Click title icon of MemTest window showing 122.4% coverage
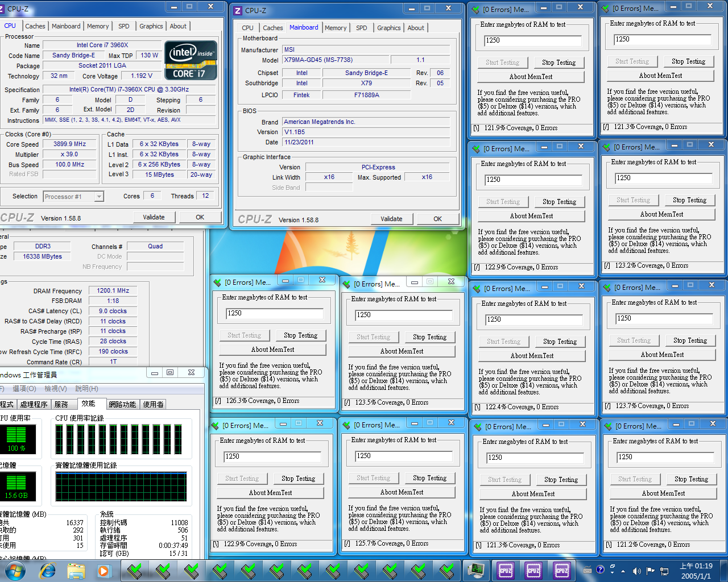Viewport: 728px width, 582px height. (477, 288)
